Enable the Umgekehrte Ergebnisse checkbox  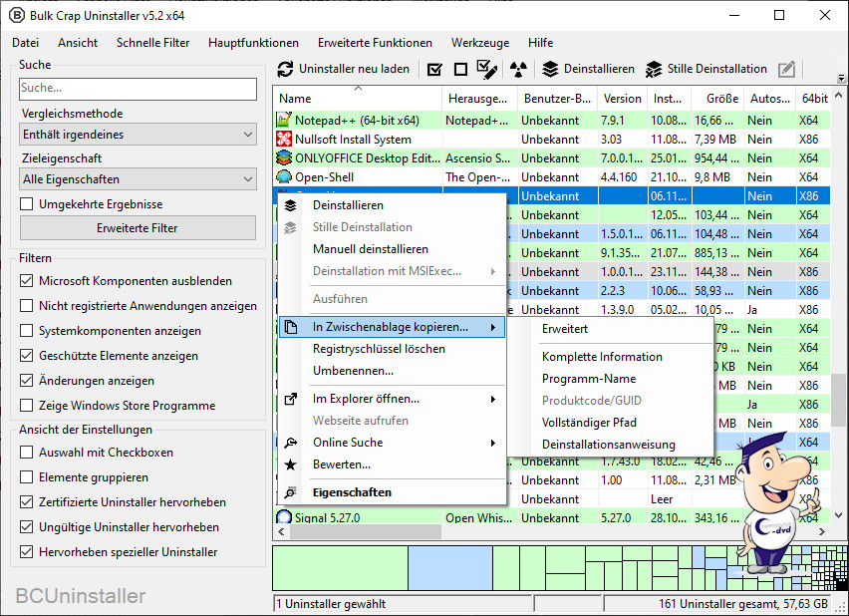(x=27, y=204)
